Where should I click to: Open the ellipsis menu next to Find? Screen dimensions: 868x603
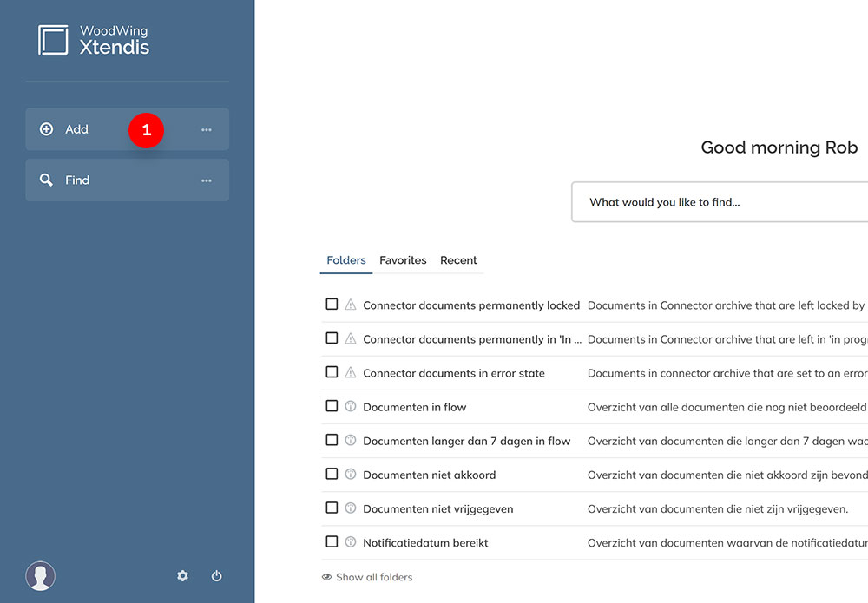pos(206,180)
